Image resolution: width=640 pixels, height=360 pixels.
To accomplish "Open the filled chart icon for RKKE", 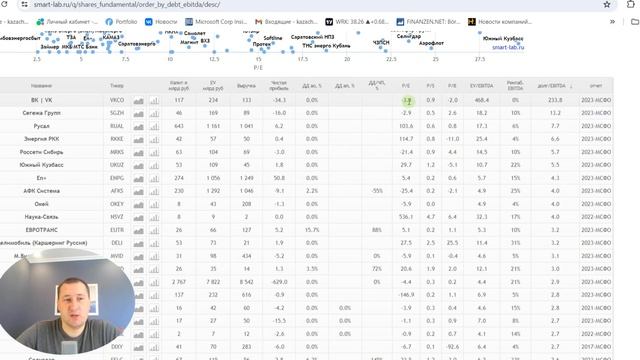I will [138, 140].
